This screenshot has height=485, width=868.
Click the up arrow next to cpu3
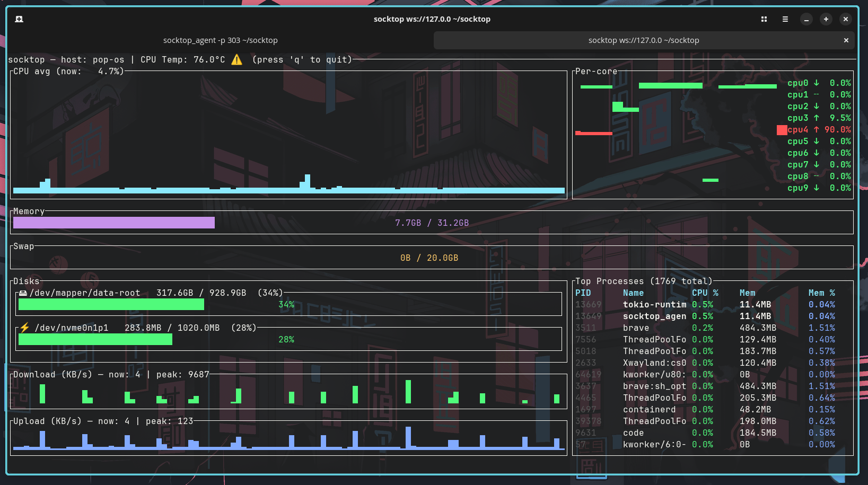click(817, 118)
